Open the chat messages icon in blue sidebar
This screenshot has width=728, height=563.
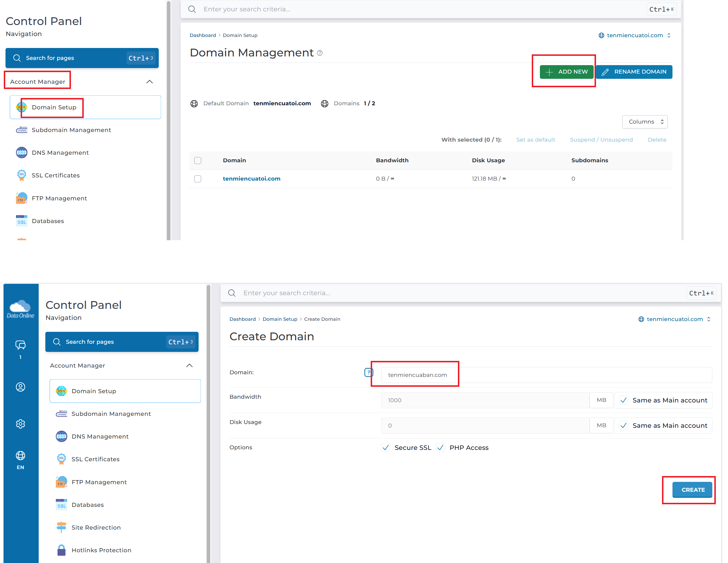pyautogui.click(x=20, y=345)
